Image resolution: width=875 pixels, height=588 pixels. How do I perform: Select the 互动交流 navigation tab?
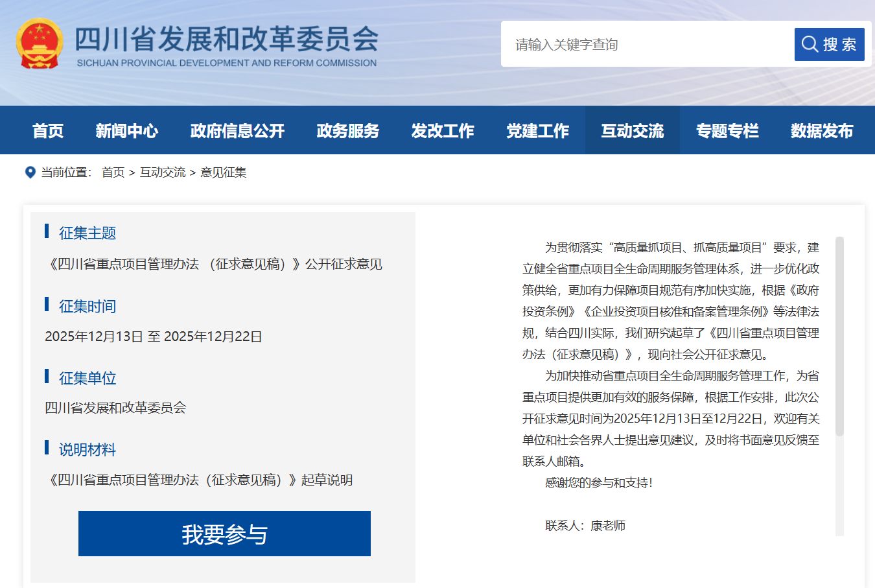(x=632, y=131)
